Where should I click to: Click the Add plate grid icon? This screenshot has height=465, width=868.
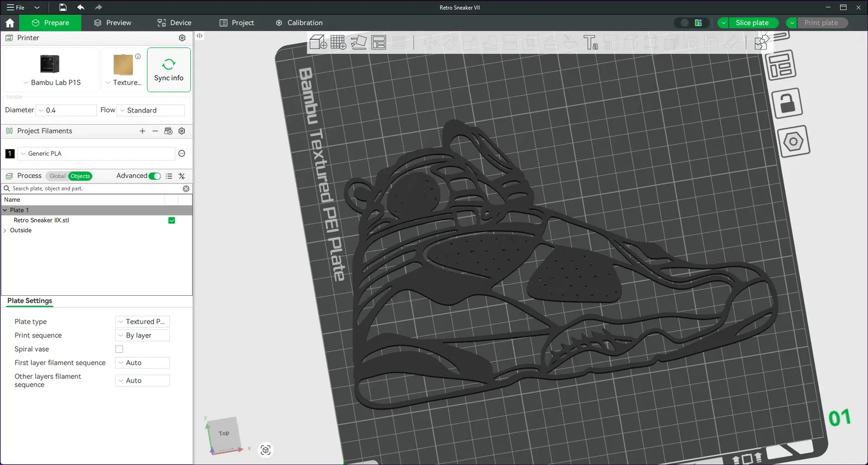point(338,42)
